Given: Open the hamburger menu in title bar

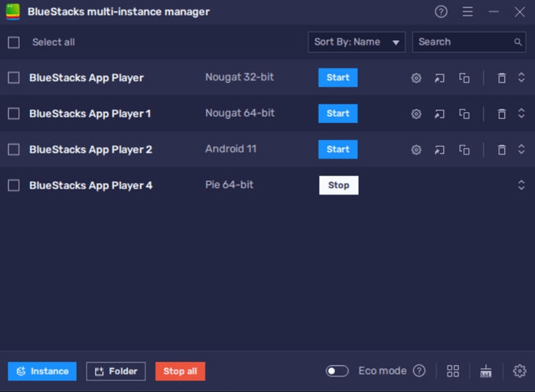Looking at the screenshot, I should 467,12.
